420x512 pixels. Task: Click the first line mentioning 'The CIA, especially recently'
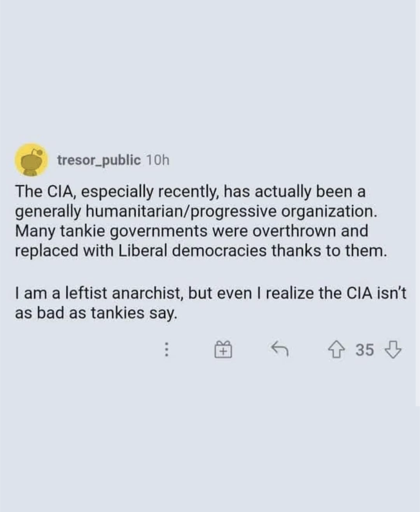coord(190,191)
